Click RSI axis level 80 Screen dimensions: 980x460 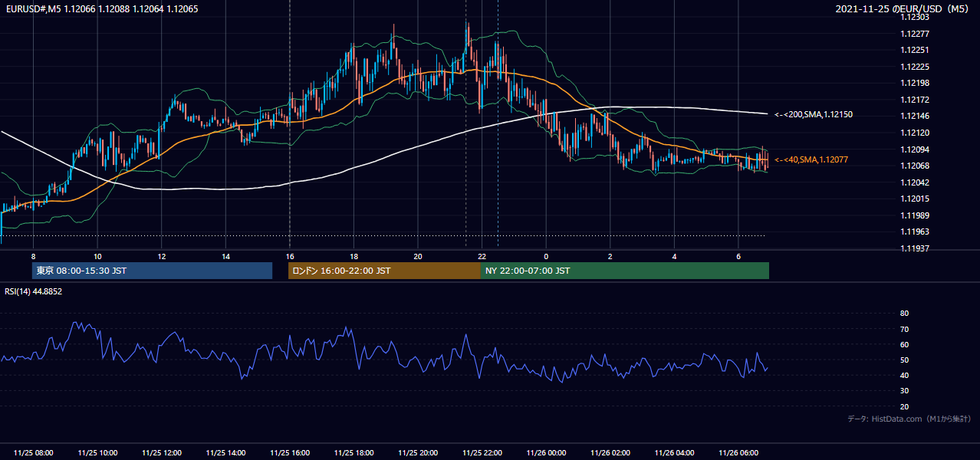pyautogui.click(x=904, y=314)
